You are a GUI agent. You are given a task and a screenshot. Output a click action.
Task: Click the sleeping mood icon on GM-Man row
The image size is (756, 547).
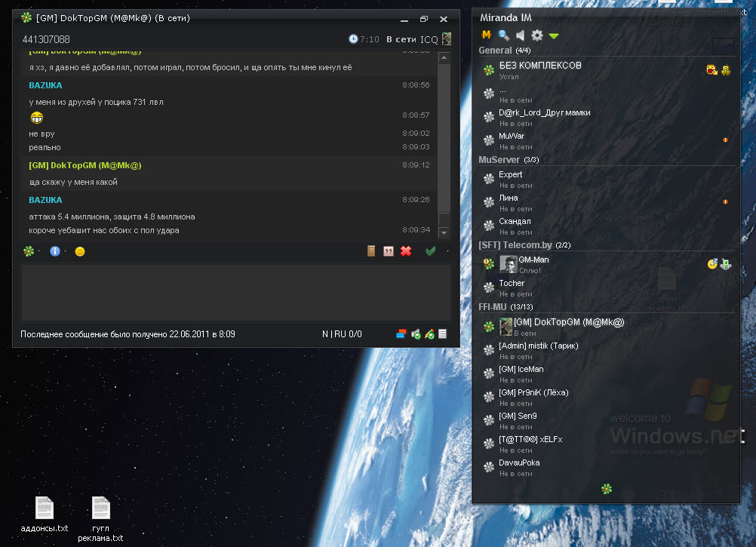coord(712,263)
